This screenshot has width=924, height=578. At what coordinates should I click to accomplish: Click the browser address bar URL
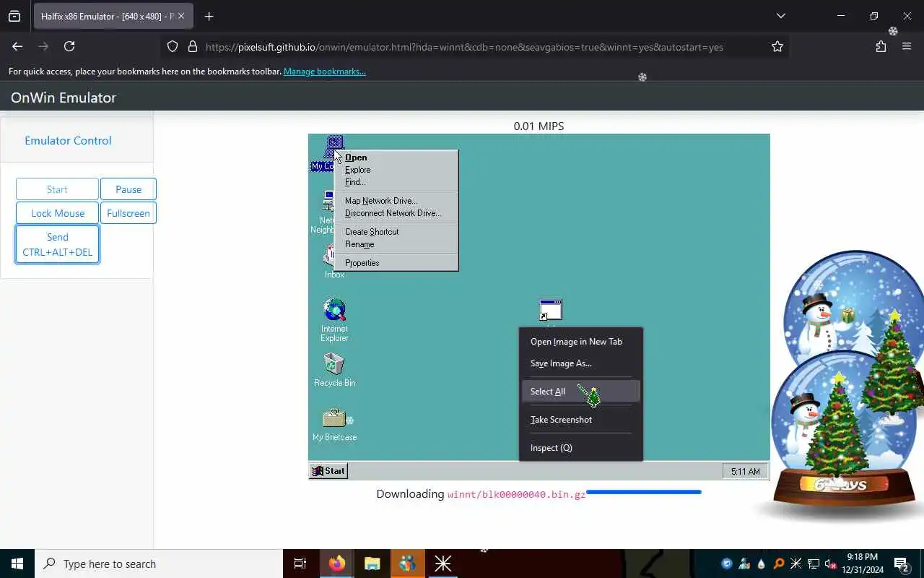[464, 47]
